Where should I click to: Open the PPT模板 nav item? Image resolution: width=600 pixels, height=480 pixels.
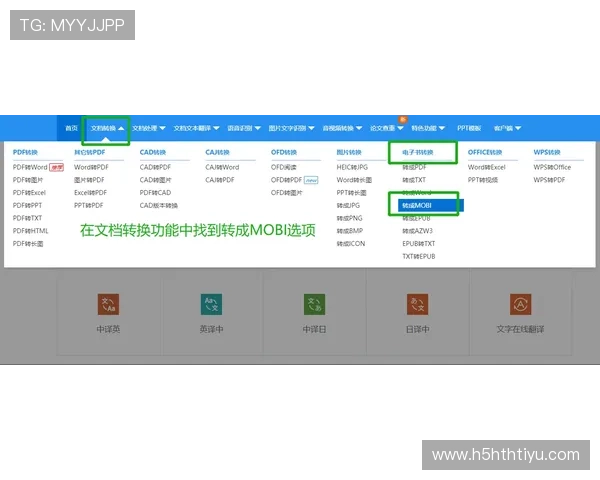(469, 128)
